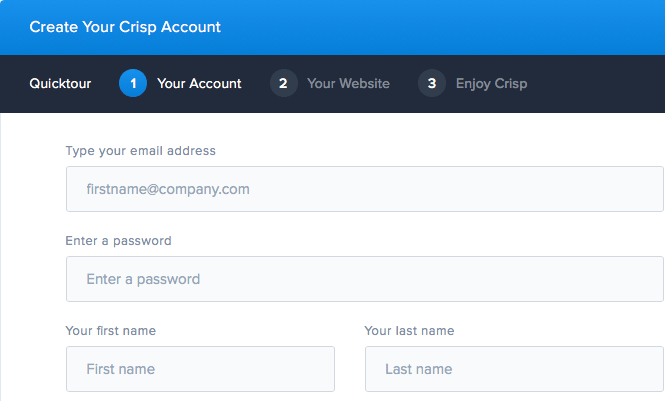This screenshot has width=665, height=401.
Task: Click the "Create Your Crisp Account" heading
Action: (x=125, y=27)
